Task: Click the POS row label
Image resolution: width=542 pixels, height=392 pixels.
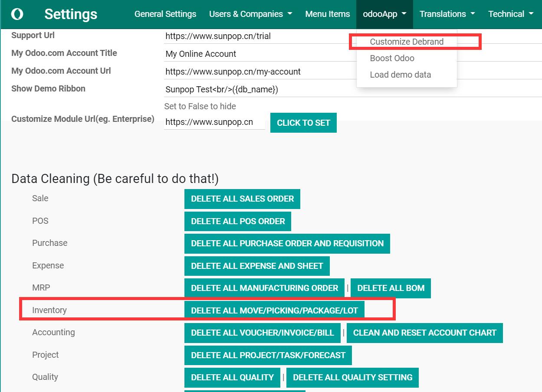Action: (x=40, y=221)
